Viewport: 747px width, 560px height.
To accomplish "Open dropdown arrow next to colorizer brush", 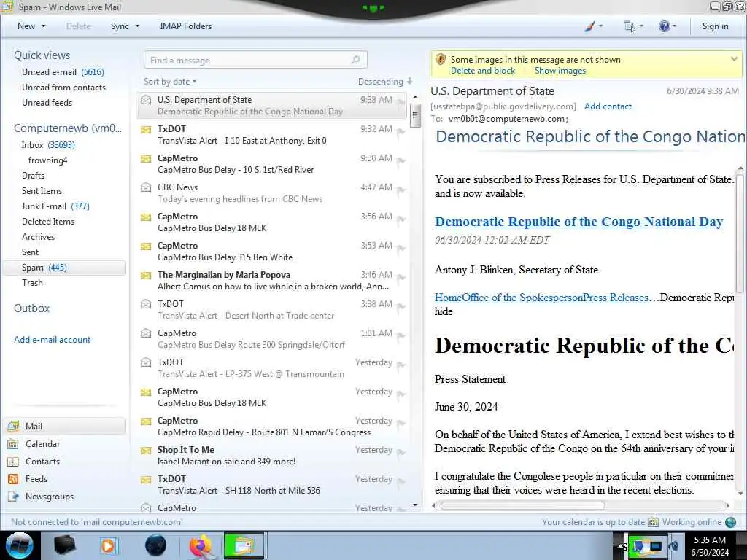I will 600,26.
